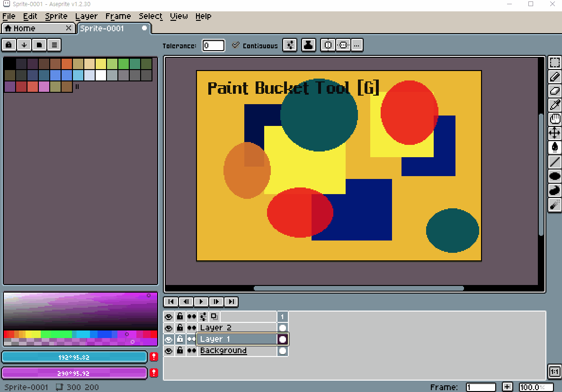Select the Move tool

coord(554,133)
